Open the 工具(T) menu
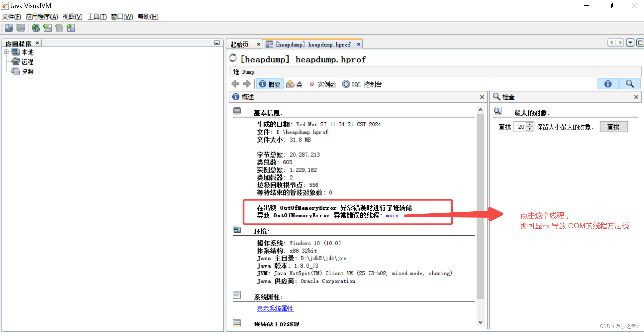The image size is (644, 332). 97,17
